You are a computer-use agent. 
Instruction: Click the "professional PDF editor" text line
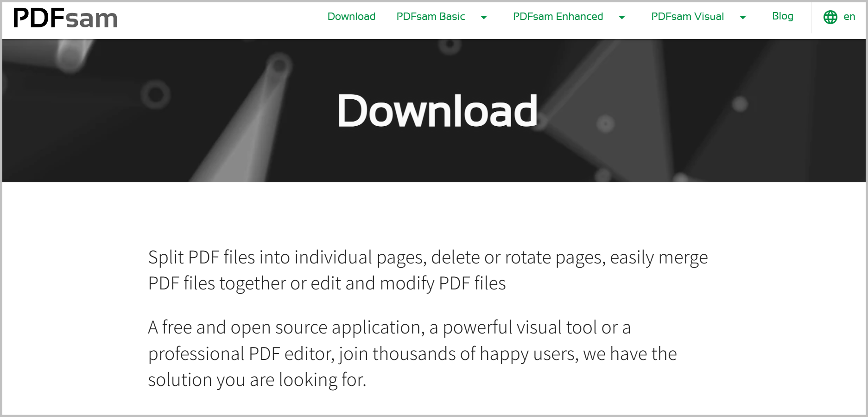pyautogui.click(x=412, y=354)
